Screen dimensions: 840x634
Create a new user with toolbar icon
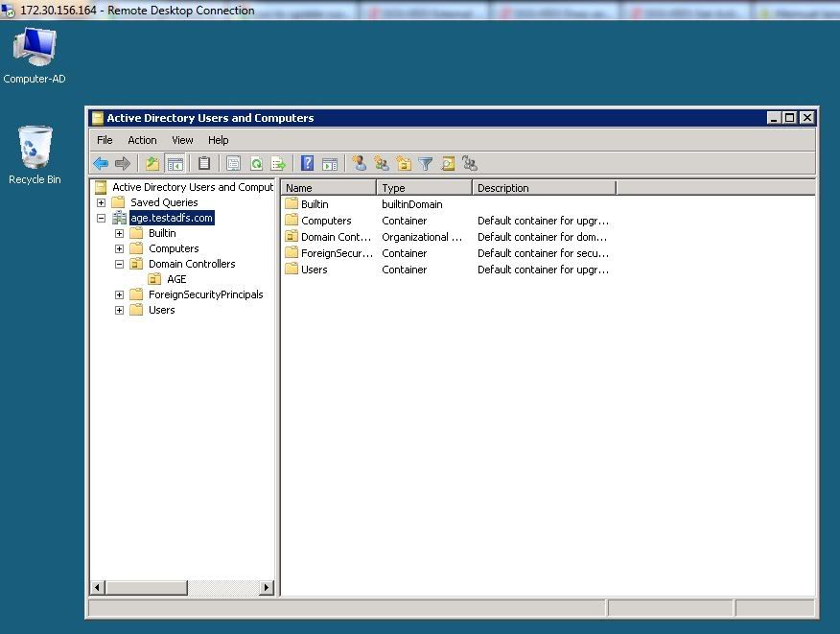(x=359, y=163)
